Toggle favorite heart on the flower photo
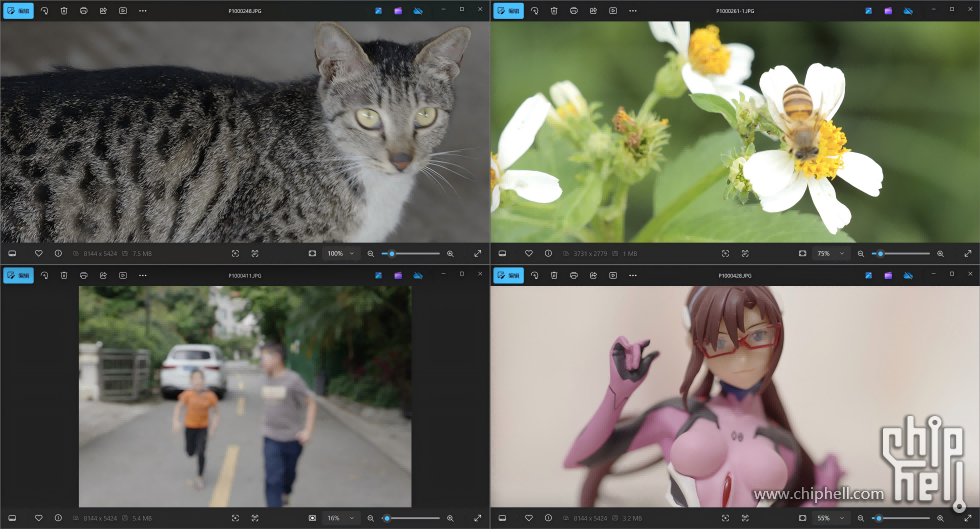The height and width of the screenshot is (529, 980). (529, 254)
